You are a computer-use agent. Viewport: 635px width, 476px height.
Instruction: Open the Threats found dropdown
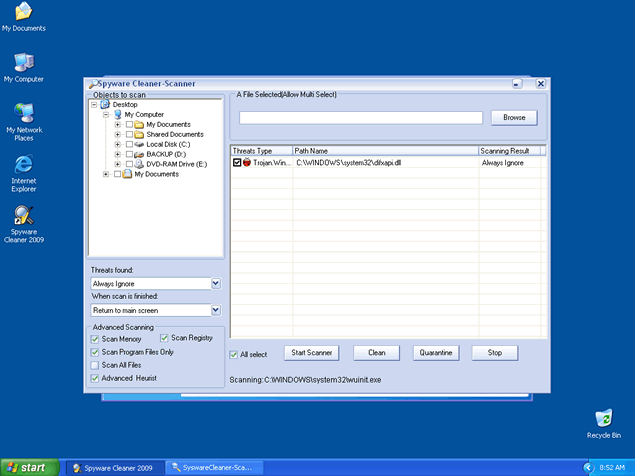click(215, 284)
